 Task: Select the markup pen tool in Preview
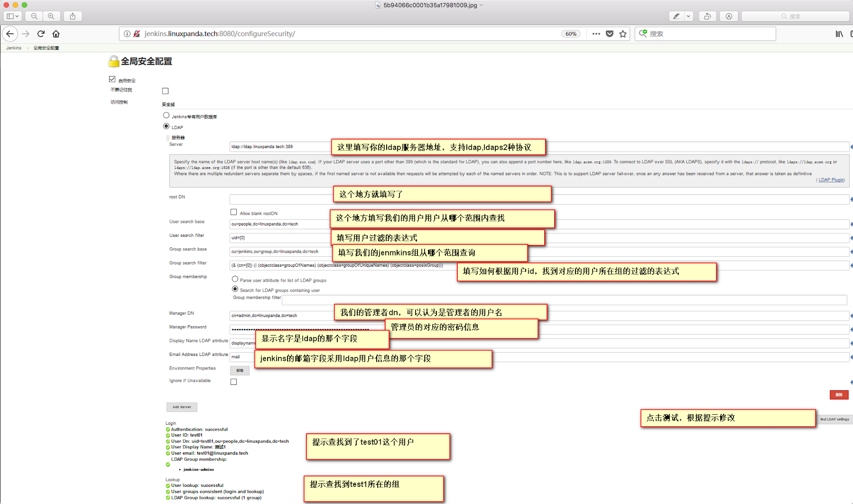point(676,16)
